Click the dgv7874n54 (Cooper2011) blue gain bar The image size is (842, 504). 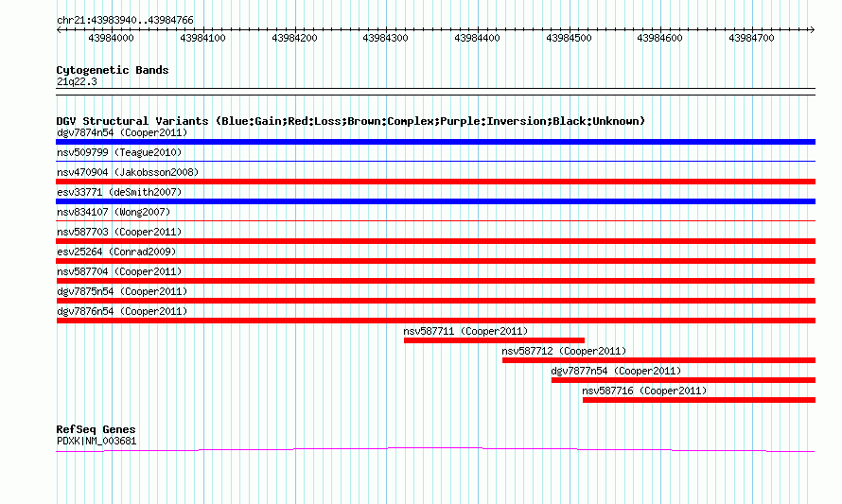(435, 142)
